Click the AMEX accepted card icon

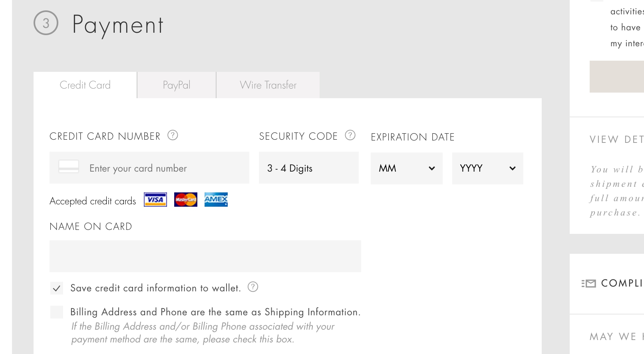click(x=216, y=200)
